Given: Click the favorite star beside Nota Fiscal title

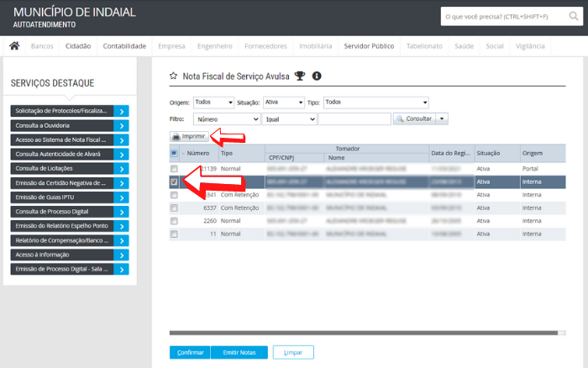Looking at the screenshot, I should click(174, 76).
